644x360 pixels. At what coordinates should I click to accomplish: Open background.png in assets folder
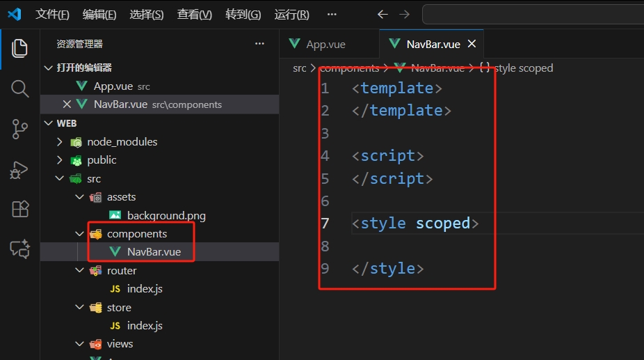point(166,216)
